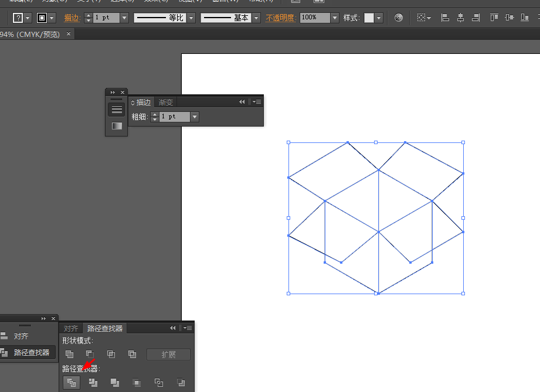This screenshot has width=540, height=392.
Task: Select the Divide pathfinder icon
Action: (x=71, y=383)
